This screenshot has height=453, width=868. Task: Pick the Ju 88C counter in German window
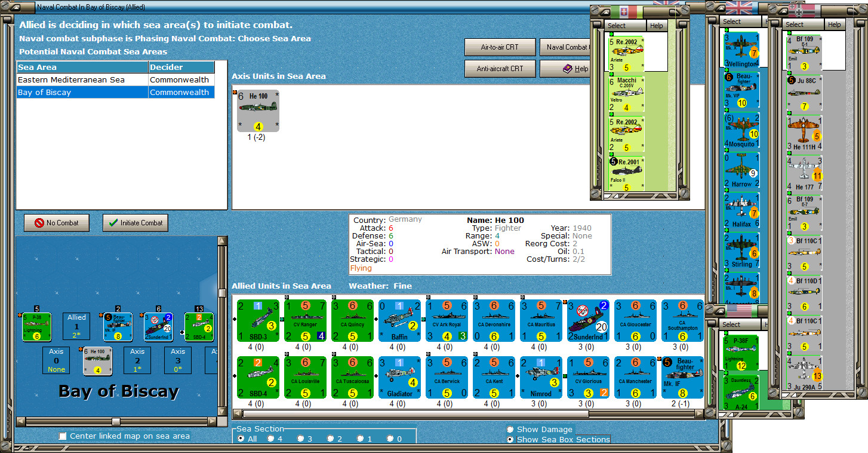[x=804, y=94]
